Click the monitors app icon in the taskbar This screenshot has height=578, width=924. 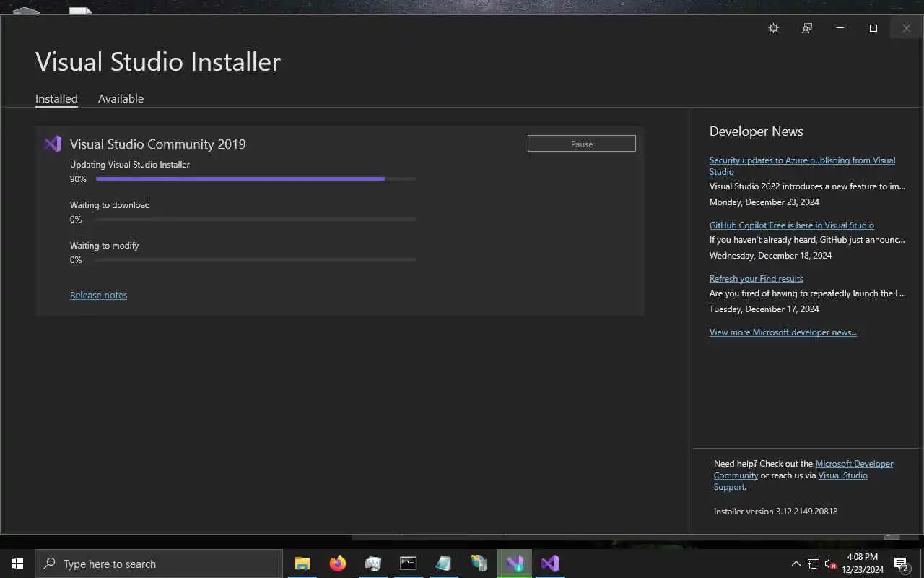(372, 564)
